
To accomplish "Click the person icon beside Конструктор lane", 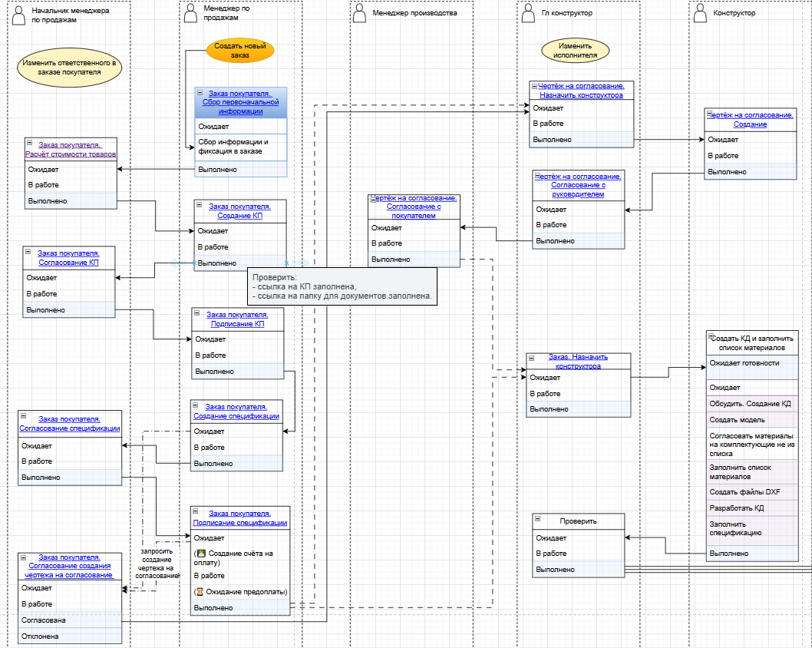I will (x=698, y=13).
